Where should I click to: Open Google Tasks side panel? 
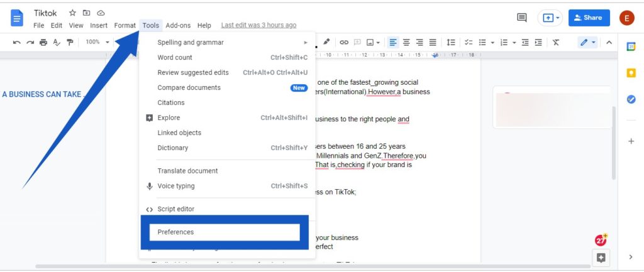point(631,99)
